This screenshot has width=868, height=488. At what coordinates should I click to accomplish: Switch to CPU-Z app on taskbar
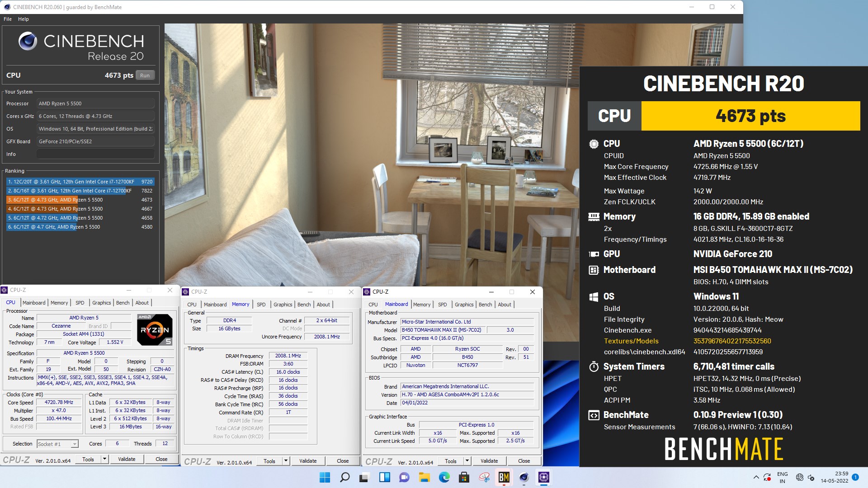point(544,477)
